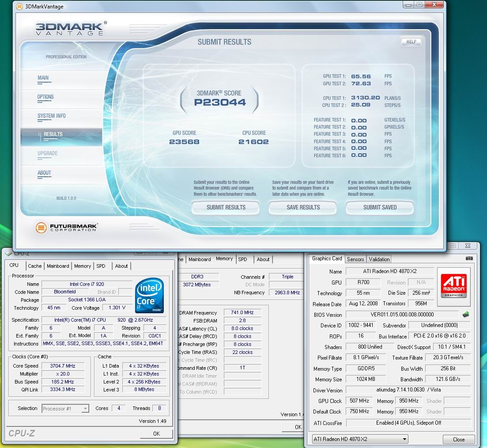
Task: Click OK in the front CPU-Z window
Action: pos(156,434)
